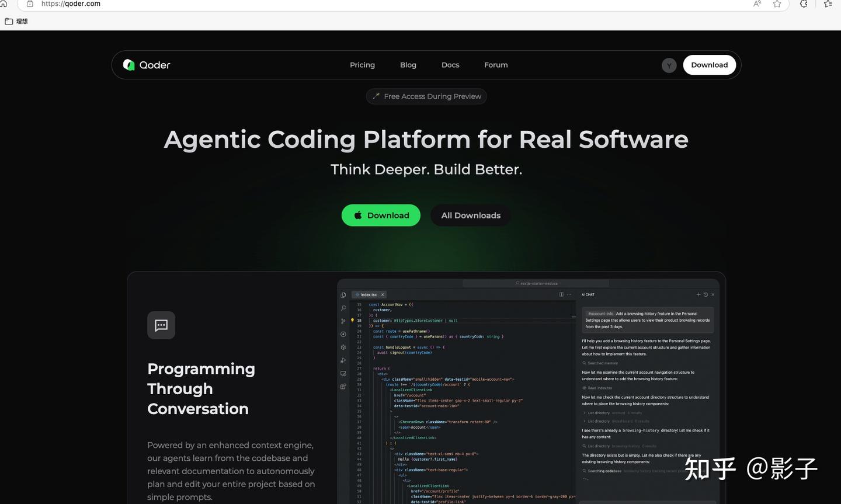Click the Qoder logo in the navbar

tap(147, 65)
